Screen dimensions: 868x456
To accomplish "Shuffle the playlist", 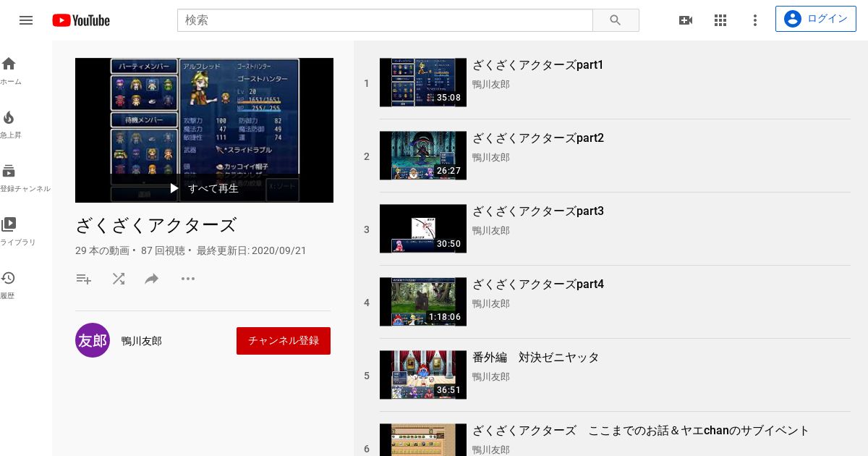I will coord(119,279).
